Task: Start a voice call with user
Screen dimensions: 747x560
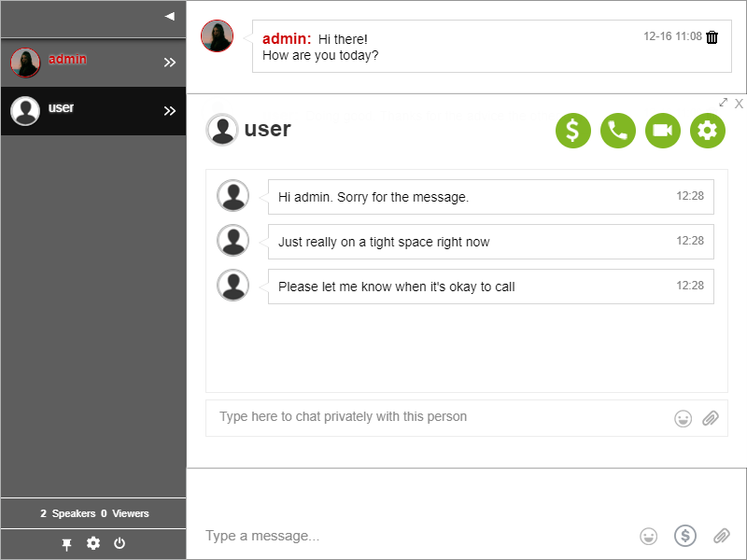Action: coord(617,131)
